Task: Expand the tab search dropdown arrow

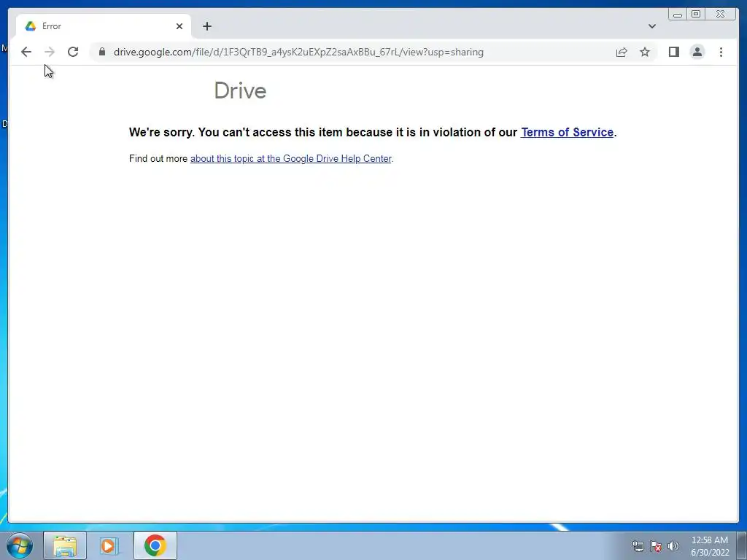Action: 652,26
